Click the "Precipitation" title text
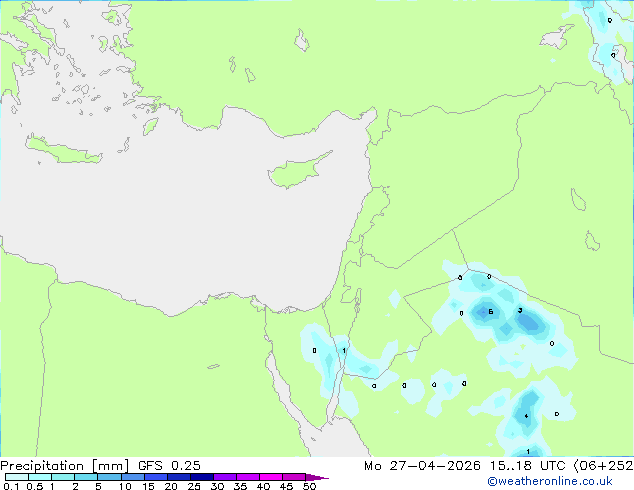This screenshot has width=634, height=490. 42,466
